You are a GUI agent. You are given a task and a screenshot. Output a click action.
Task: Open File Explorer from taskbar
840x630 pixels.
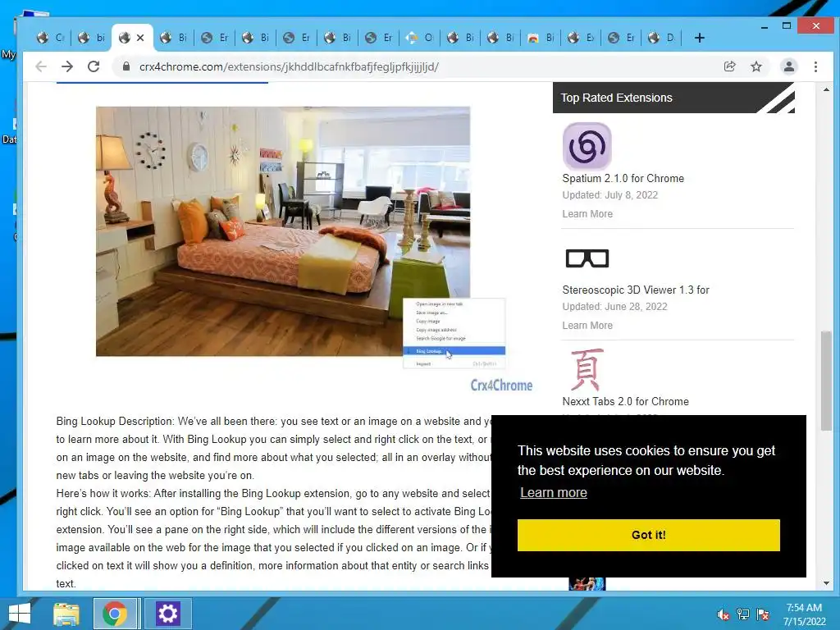[x=66, y=614]
